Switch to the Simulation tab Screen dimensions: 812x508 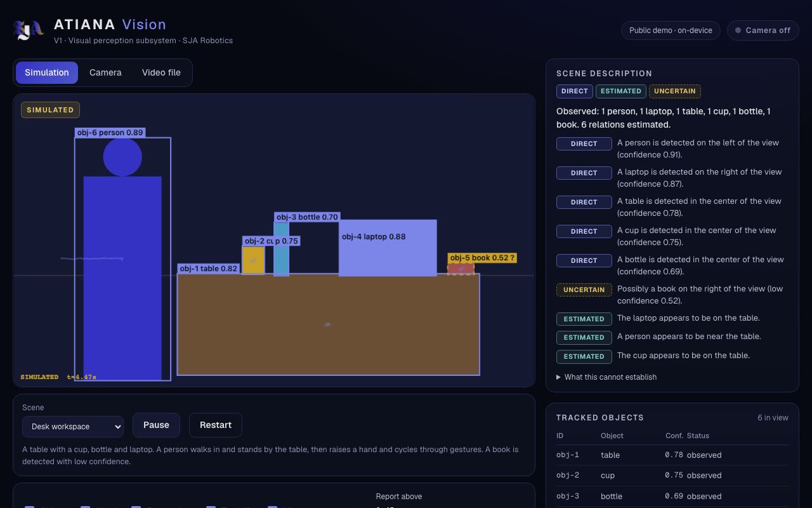[x=47, y=72]
